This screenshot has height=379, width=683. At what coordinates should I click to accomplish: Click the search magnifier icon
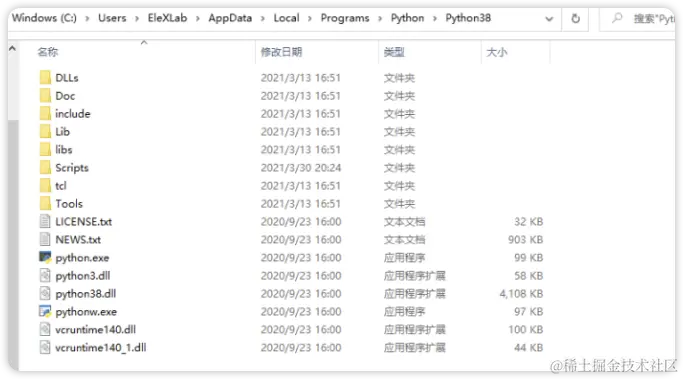click(x=617, y=18)
